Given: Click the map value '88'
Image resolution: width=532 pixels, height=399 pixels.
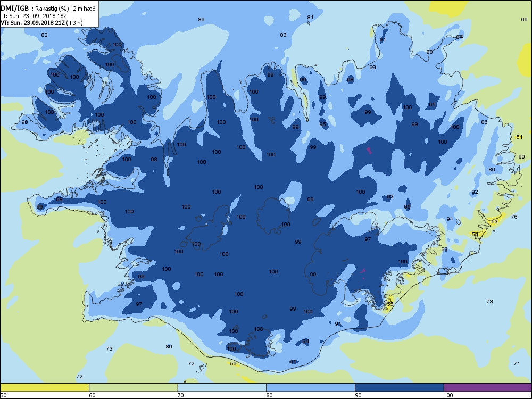Looking at the screenshot, I should (x=429, y=52).
